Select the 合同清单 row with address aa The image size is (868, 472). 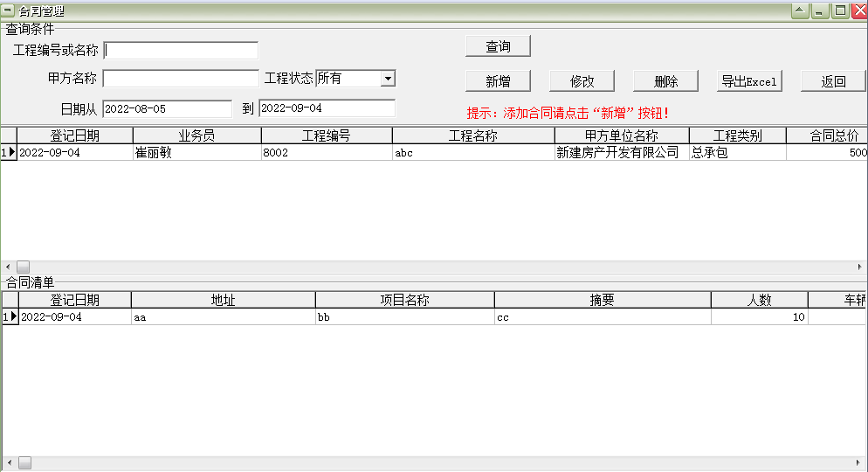223,317
